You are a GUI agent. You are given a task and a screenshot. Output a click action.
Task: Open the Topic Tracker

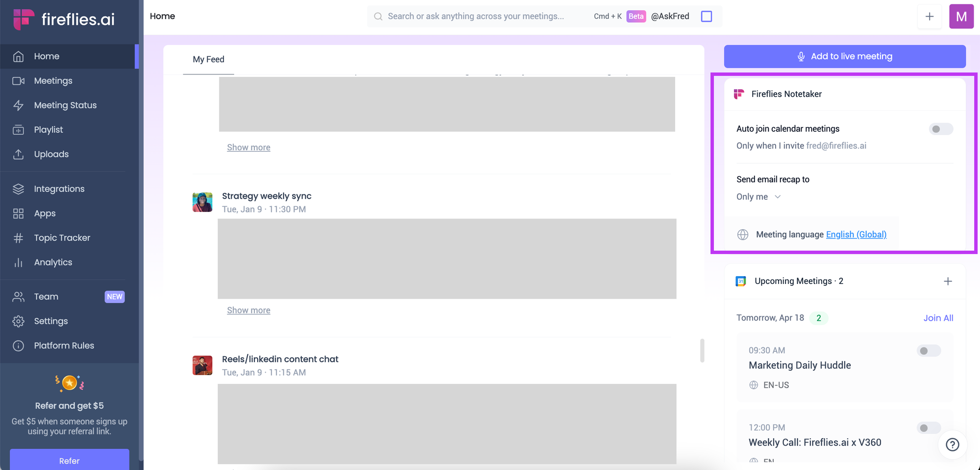(x=61, y=237)
